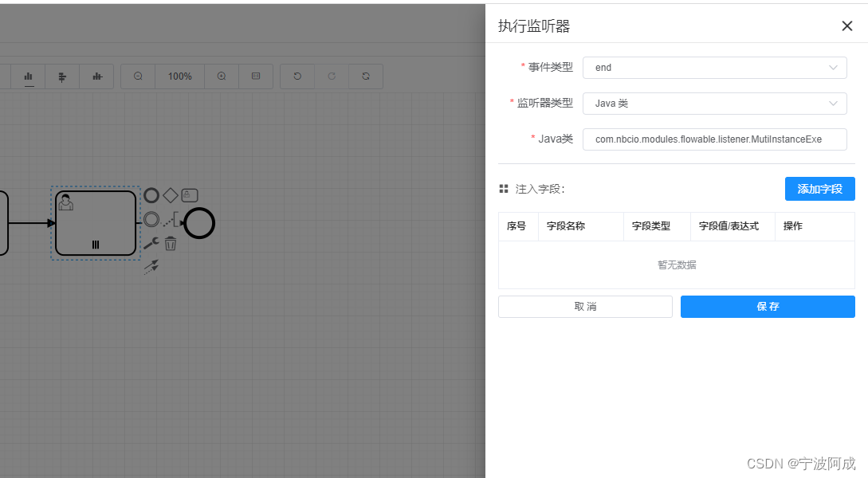Screen dimensions: 868x478
Task: Toggle the mini-map view icon
Action: [256, 76]
